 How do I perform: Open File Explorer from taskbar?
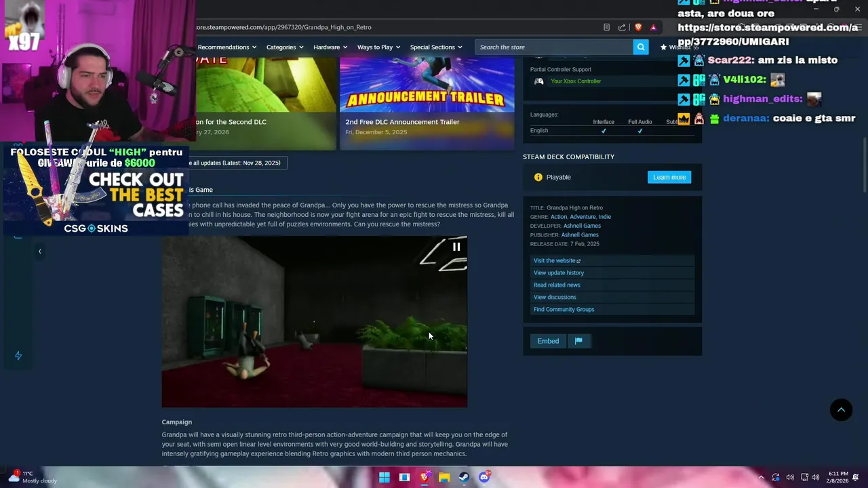click(x=444, y=477)
